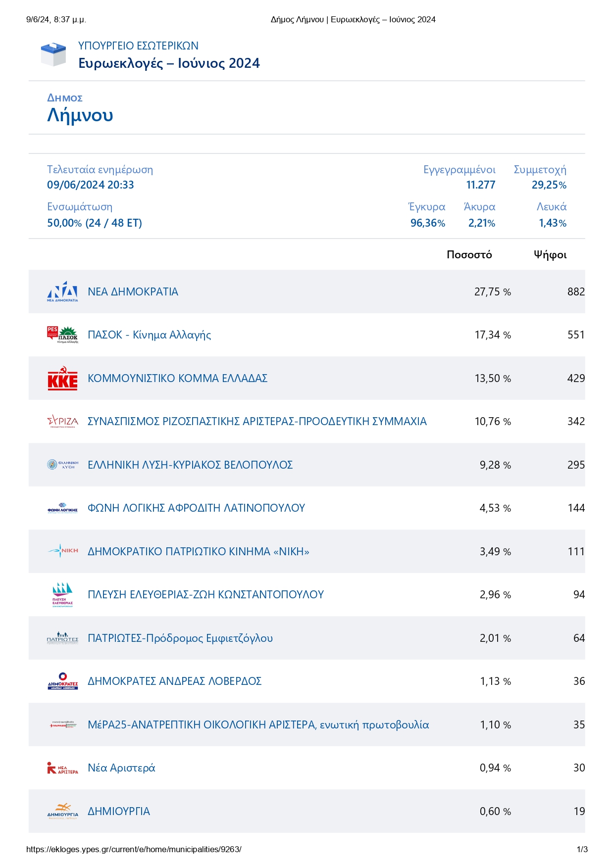Click the Ευρωεκλογές – Ιούνιος 2024 heading

pos(169,63)
